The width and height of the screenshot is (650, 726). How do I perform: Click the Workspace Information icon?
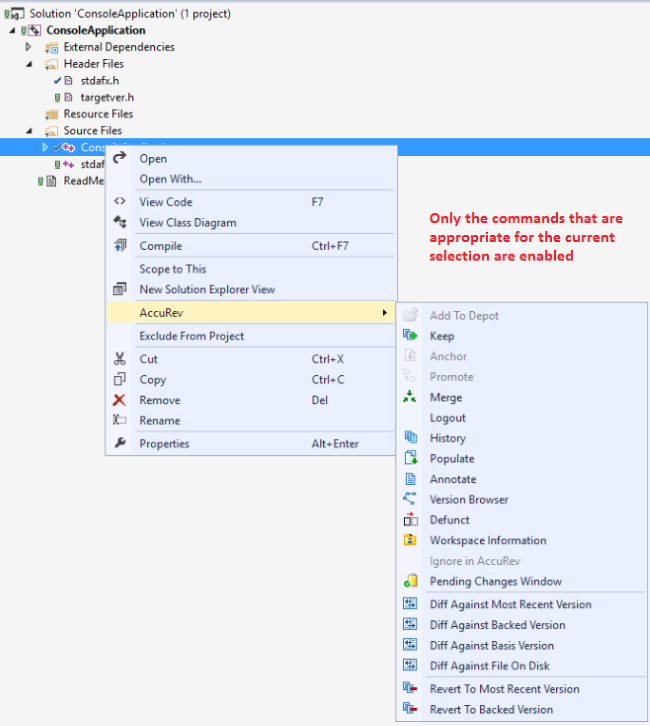tap(410, 540)
